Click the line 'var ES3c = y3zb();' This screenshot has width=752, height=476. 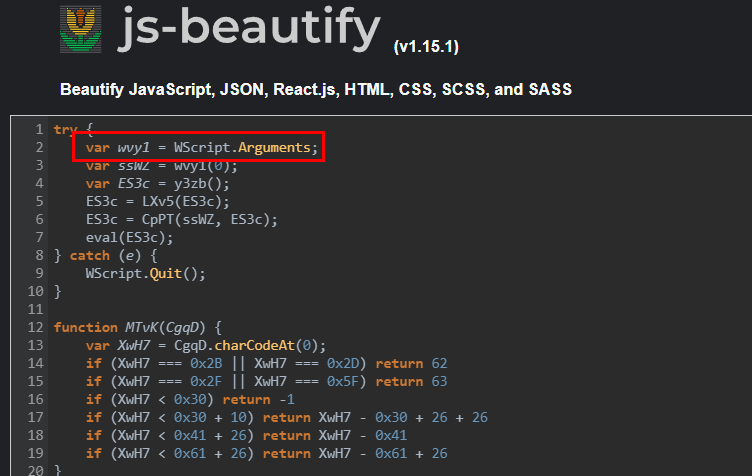click(x=157, y=184)
